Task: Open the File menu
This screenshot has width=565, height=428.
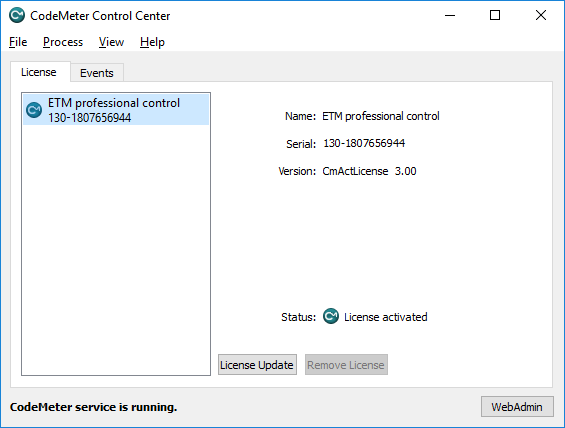Action: (x=18, y=42)
